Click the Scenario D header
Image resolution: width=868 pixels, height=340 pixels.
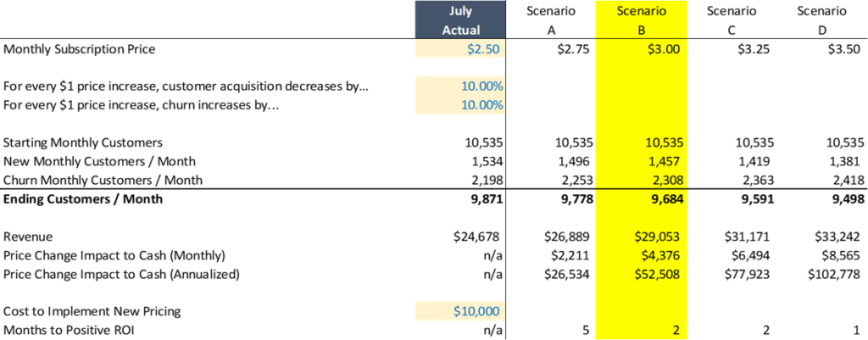(823, 20)
